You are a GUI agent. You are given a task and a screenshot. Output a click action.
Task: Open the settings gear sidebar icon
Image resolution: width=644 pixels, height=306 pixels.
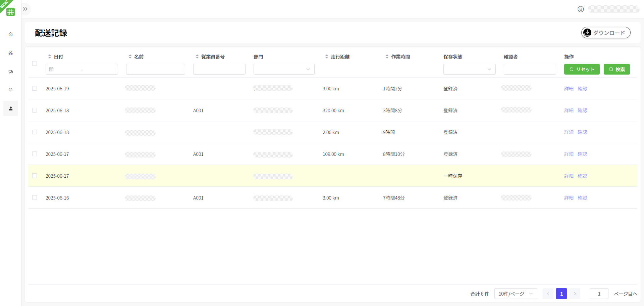(10, 90)
